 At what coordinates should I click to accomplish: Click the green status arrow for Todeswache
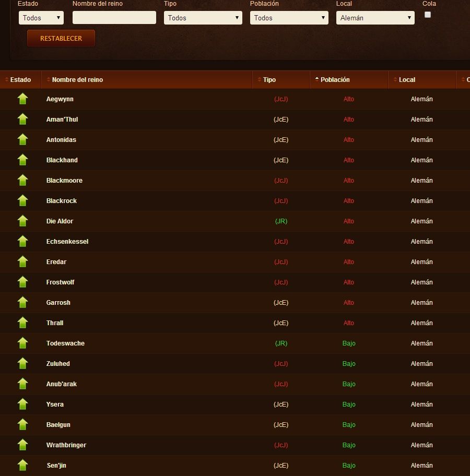(23, 343)
